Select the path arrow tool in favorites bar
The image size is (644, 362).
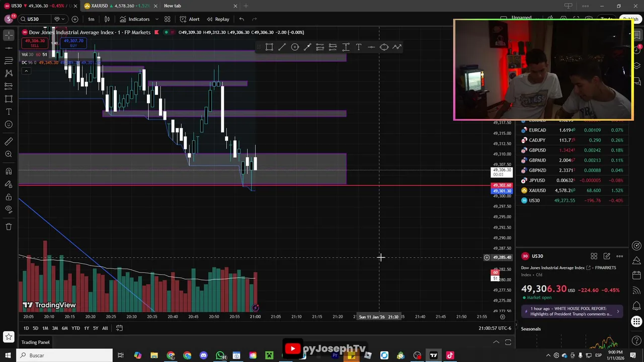pos(397,47)
